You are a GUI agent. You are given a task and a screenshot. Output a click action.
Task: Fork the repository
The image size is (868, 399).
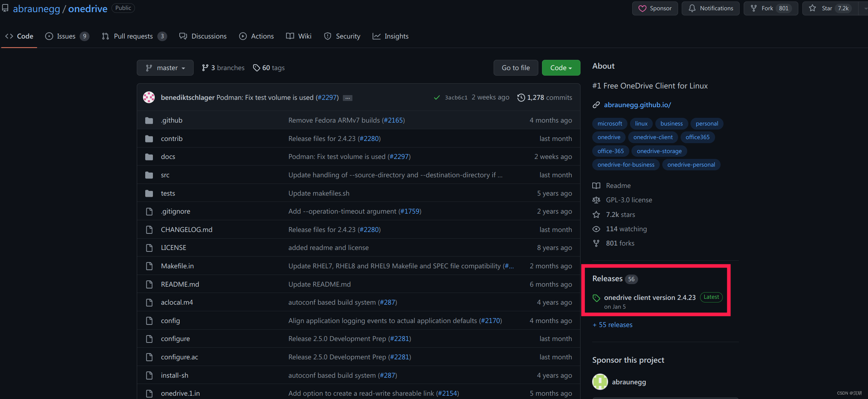click(x=770, y=8)
